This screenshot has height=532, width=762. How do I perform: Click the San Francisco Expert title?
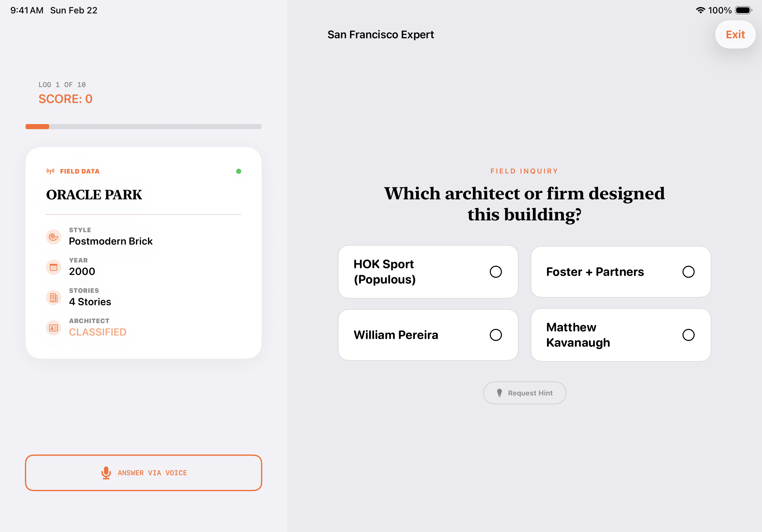click(x=380, y=34)
